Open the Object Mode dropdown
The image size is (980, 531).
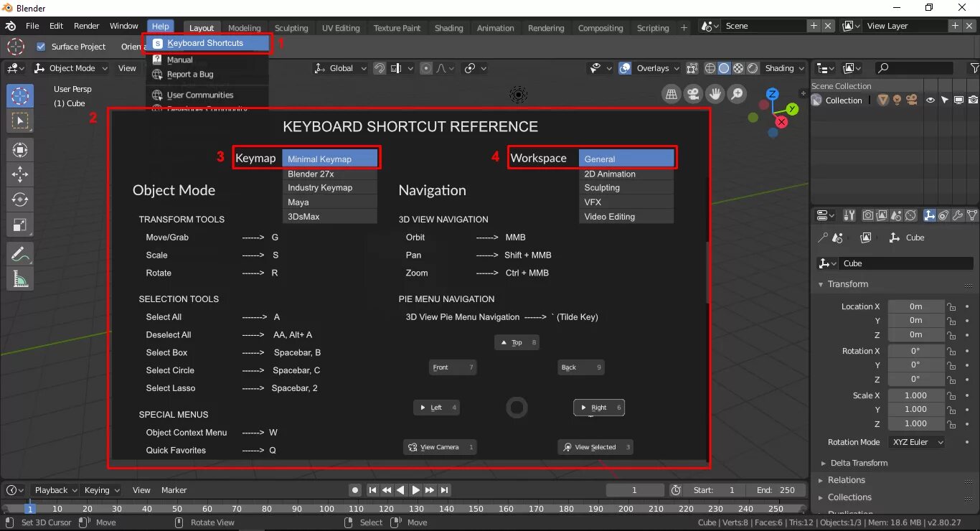point(71,68)
